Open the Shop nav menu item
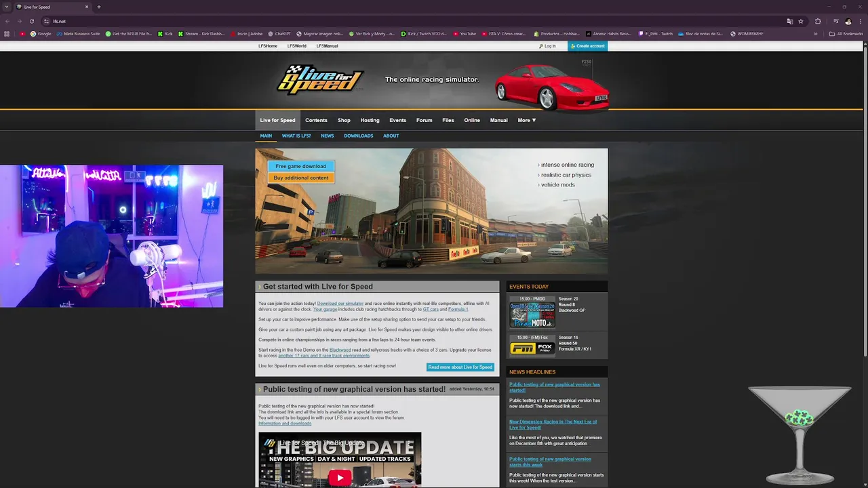 344,121
